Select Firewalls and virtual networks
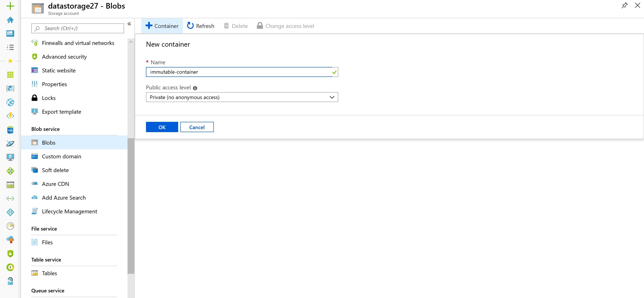 (78, 43)
